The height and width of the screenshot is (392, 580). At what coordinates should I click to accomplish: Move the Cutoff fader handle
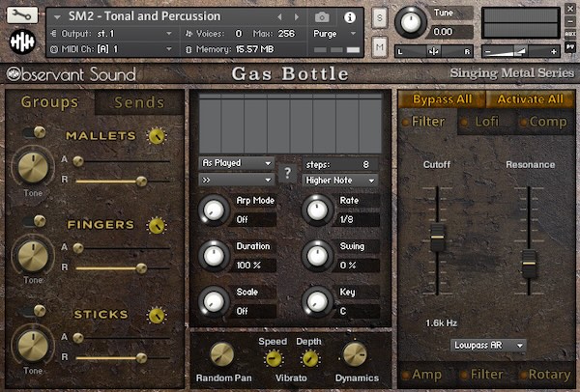pos(438,238)
